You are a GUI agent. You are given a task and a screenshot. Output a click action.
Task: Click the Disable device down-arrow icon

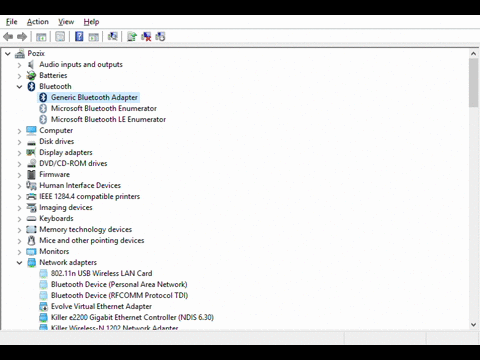(x=160, y=36)
